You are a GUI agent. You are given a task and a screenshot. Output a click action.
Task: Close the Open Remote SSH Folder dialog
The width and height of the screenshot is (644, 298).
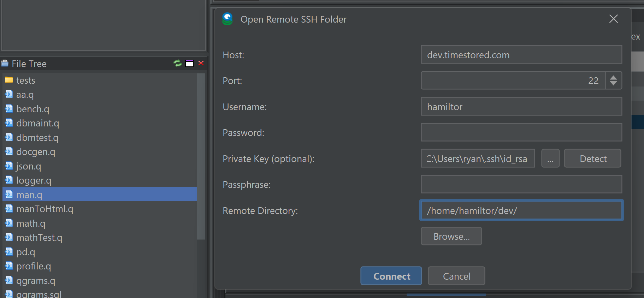click(x=613, y=19)
